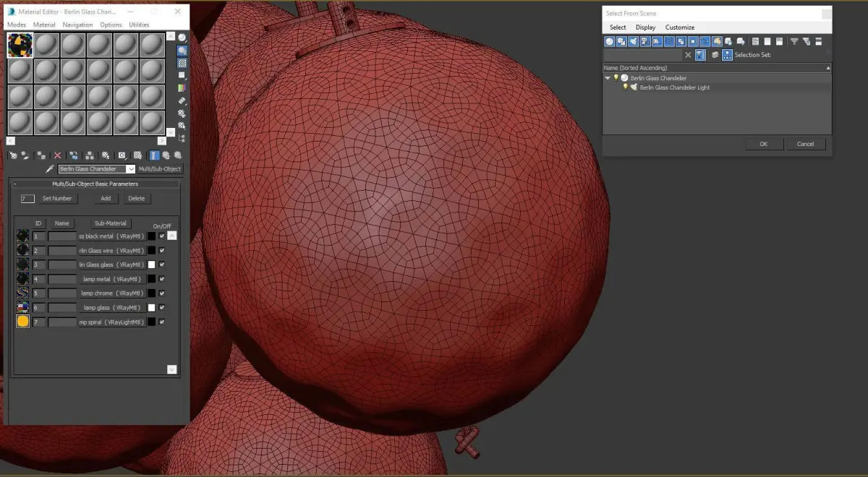Click color swatch for lin Glass glass
The height and width of the screenshot is (477, 868).
[x=151, y=265]
